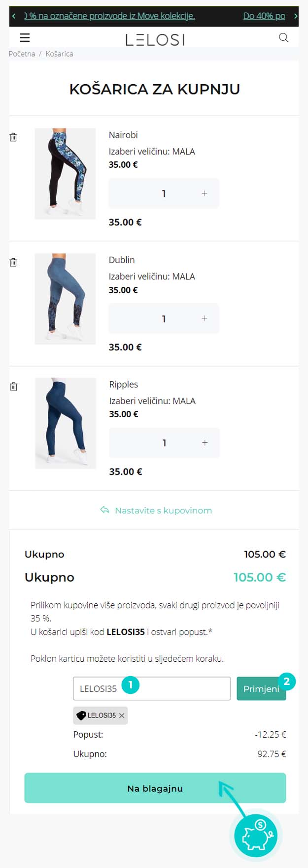Click the search magnifier icon
This screenshot has height=868, width=308.
click(x=283, y=38)
